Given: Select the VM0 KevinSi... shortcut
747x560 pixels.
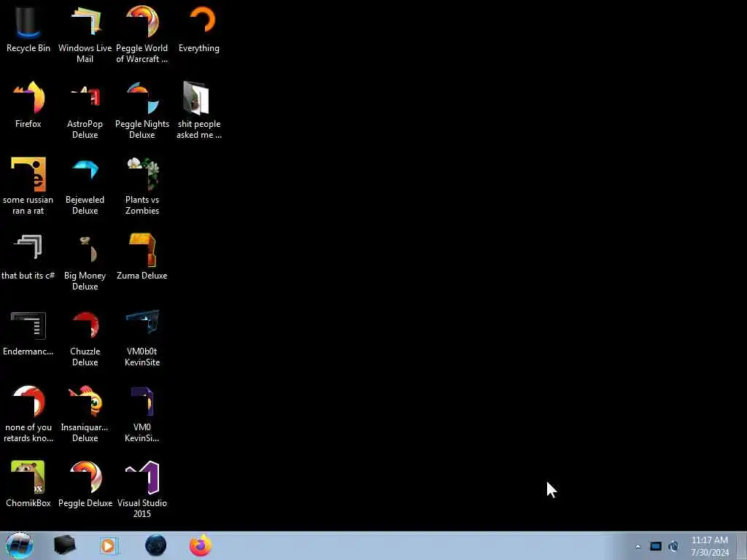Looking at the screenshot, I should 142,413.
